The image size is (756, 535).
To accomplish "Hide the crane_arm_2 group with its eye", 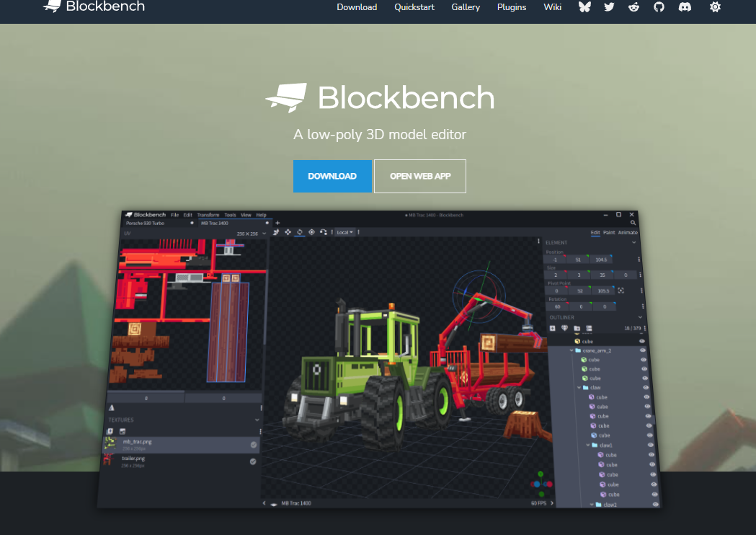I will click(x=643, y=350).
